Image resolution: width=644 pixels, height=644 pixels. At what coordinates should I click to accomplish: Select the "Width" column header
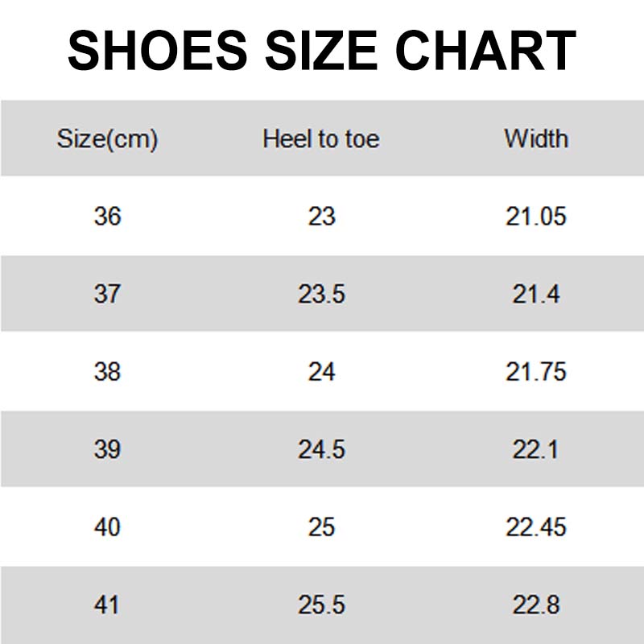[x=536, y=138]
